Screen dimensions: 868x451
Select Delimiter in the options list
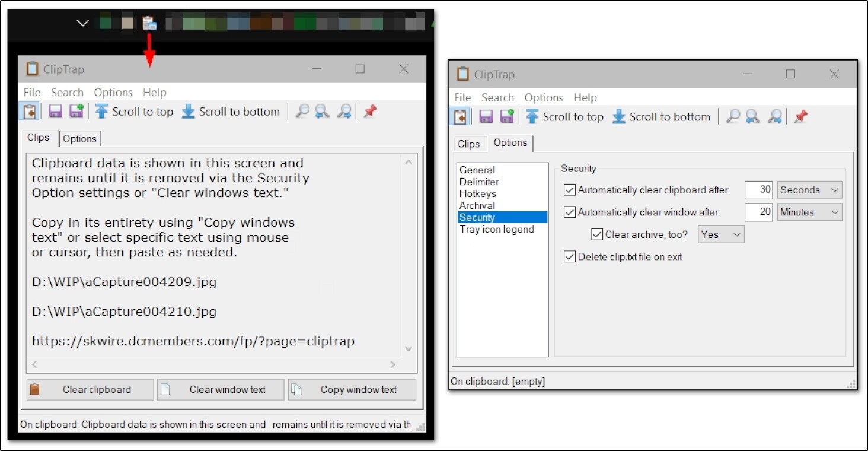click(479, 182)
